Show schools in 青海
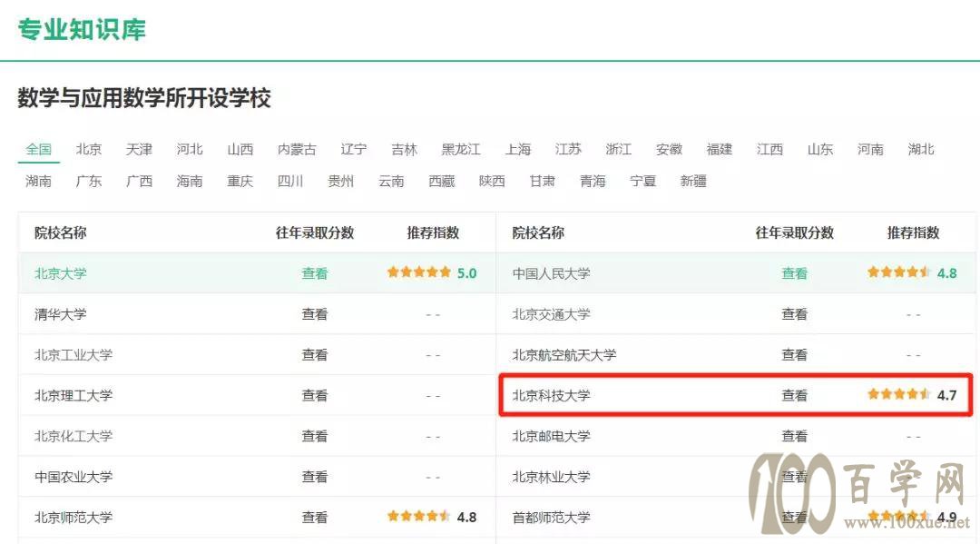The height and width of the screenshot is (544, 980). (x=593, y=182)
